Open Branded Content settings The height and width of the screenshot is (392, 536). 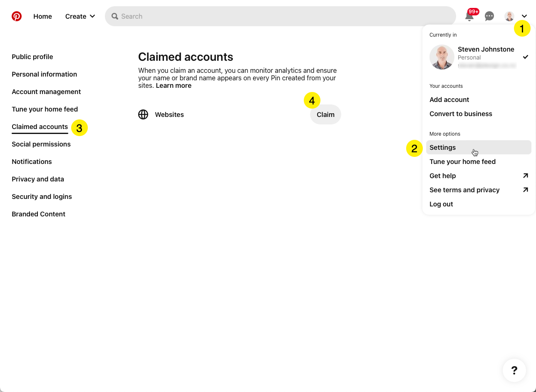pyautogui.click(x=38, y=214)
